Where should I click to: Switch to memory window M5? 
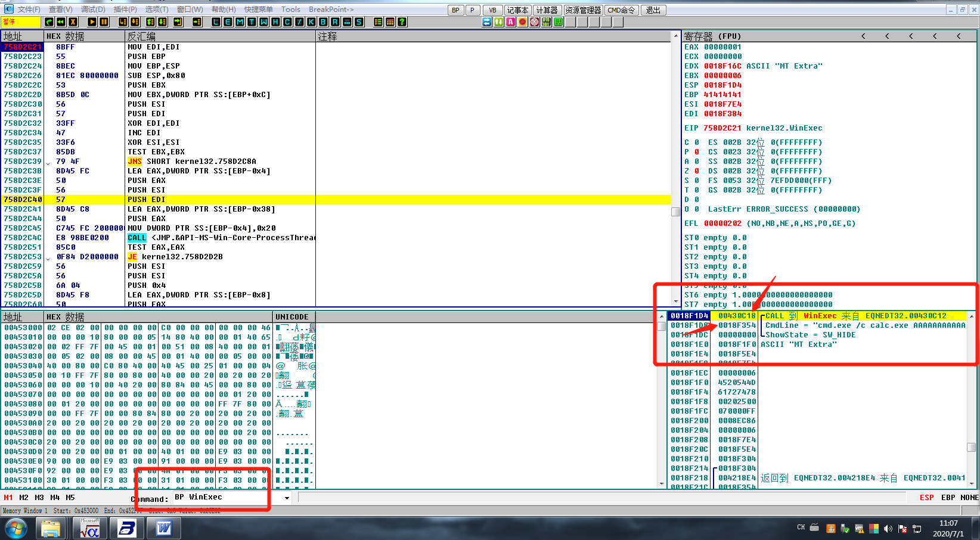click(x=70, y=497)
